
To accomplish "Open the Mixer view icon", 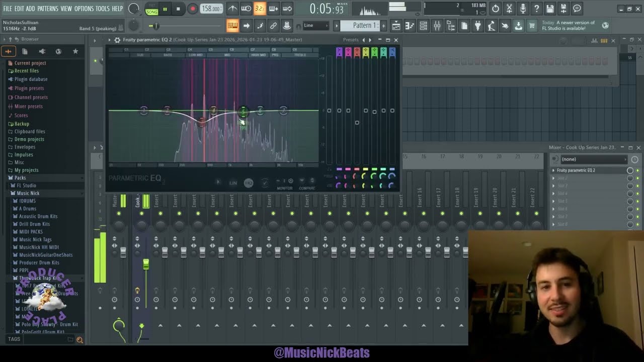I will (x=437, y=26).
